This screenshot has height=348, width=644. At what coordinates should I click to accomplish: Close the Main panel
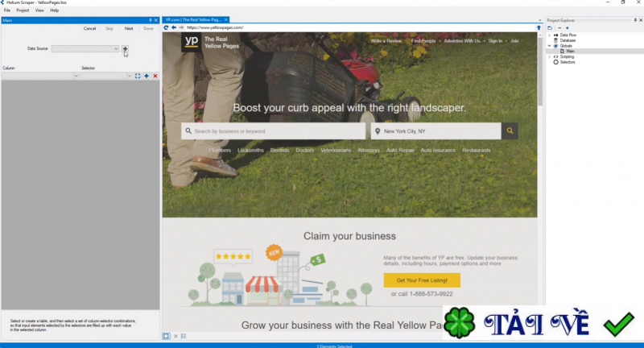pos(156,20)
